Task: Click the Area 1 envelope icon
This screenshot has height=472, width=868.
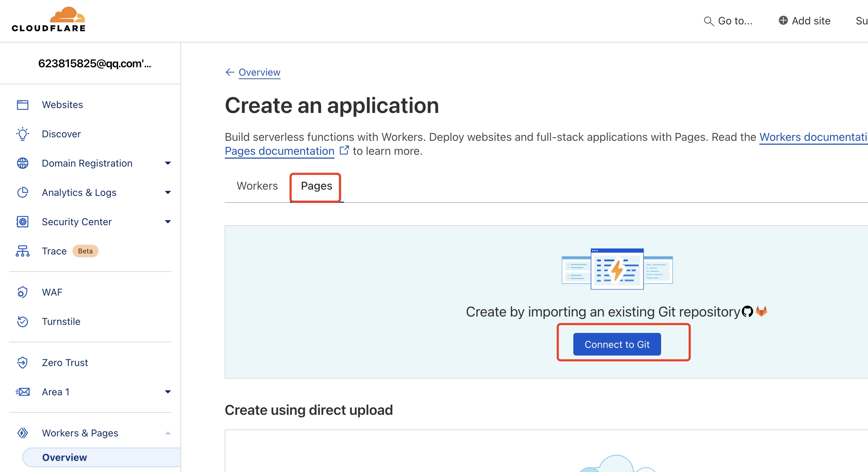Action: tap(23, 392)
